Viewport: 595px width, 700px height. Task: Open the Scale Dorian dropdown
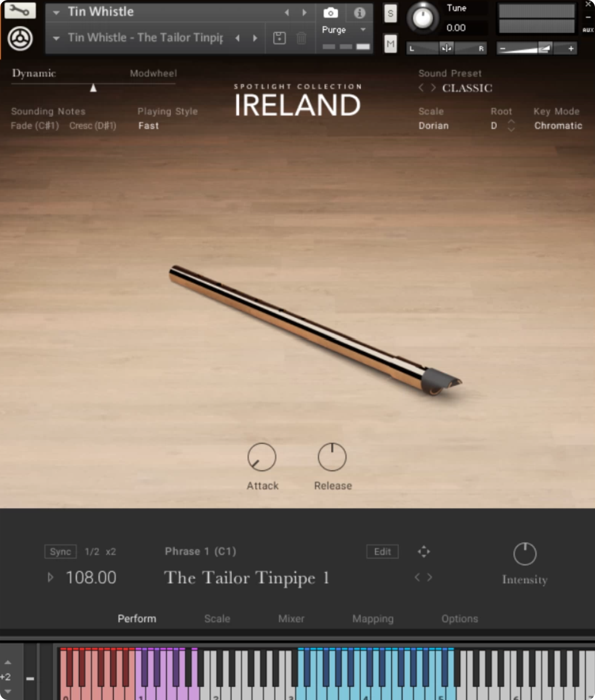coord(434,125)
